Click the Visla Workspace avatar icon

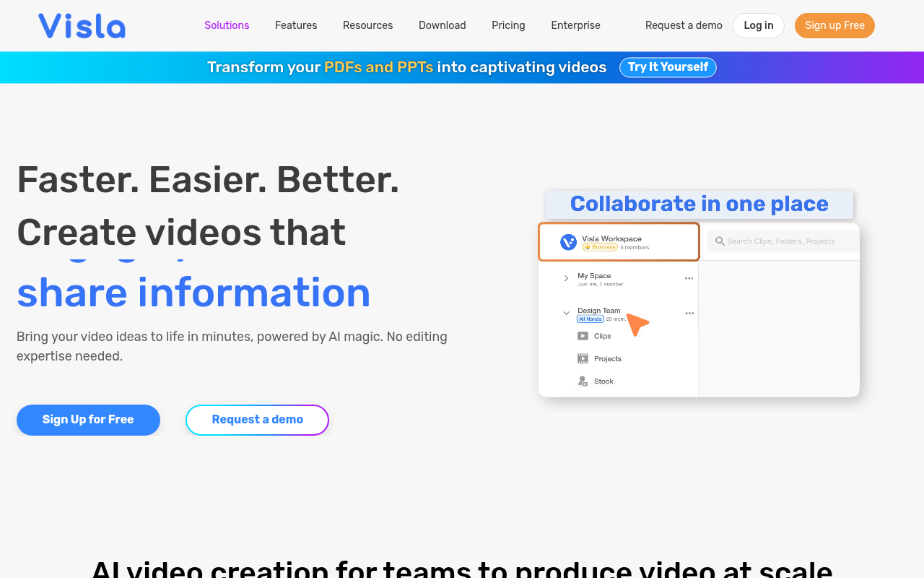tap(568, 241)
